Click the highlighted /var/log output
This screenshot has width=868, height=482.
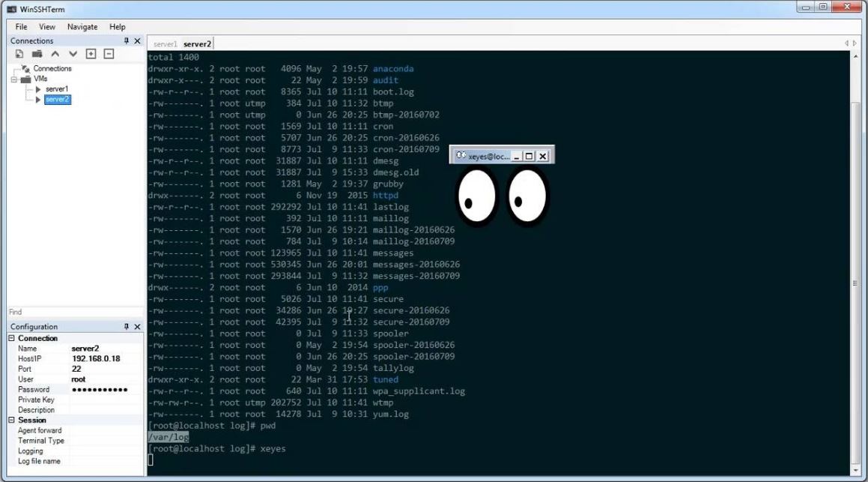169,437
